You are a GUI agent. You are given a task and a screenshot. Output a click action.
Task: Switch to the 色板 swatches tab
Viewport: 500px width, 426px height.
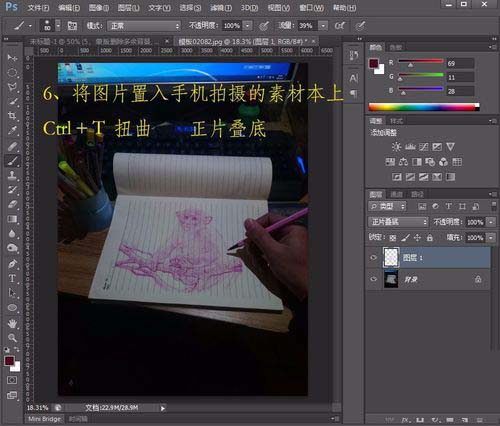click(396, 47)
